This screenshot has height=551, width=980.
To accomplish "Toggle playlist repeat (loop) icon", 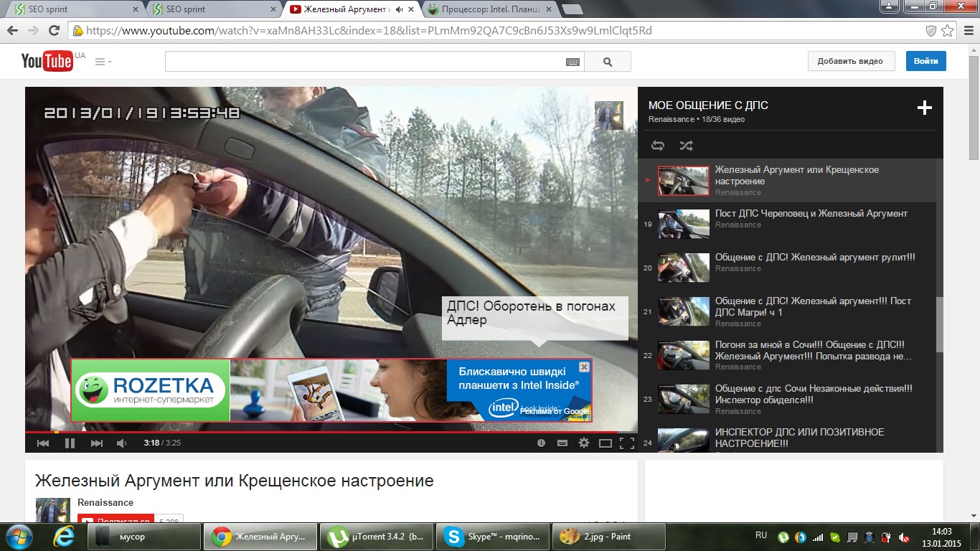I will 658,146.
